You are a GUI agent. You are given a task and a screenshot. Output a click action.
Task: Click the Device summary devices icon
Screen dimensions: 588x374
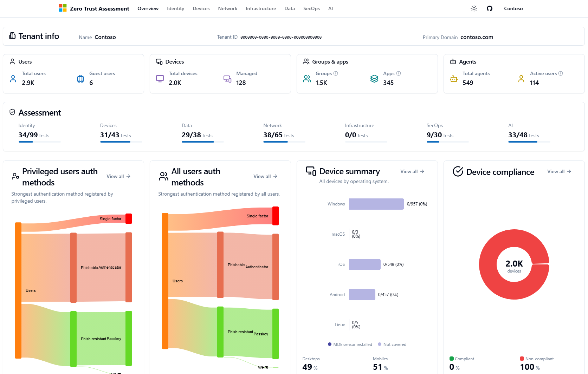coord(311,171)
